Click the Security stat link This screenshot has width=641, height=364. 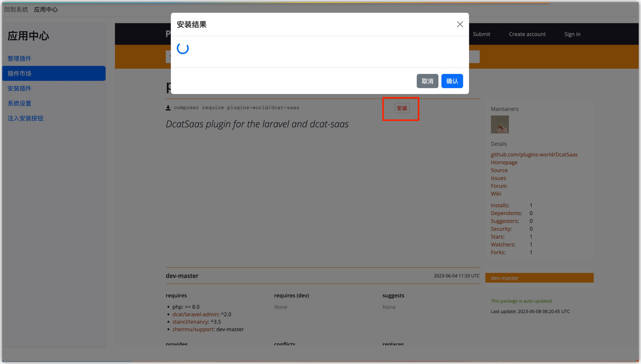click(501, 229)
